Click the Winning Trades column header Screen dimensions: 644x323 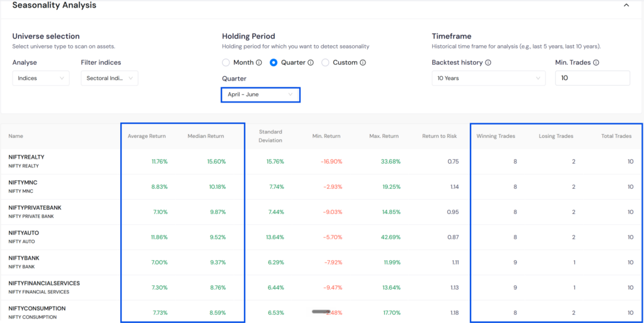tap(496, 136)
